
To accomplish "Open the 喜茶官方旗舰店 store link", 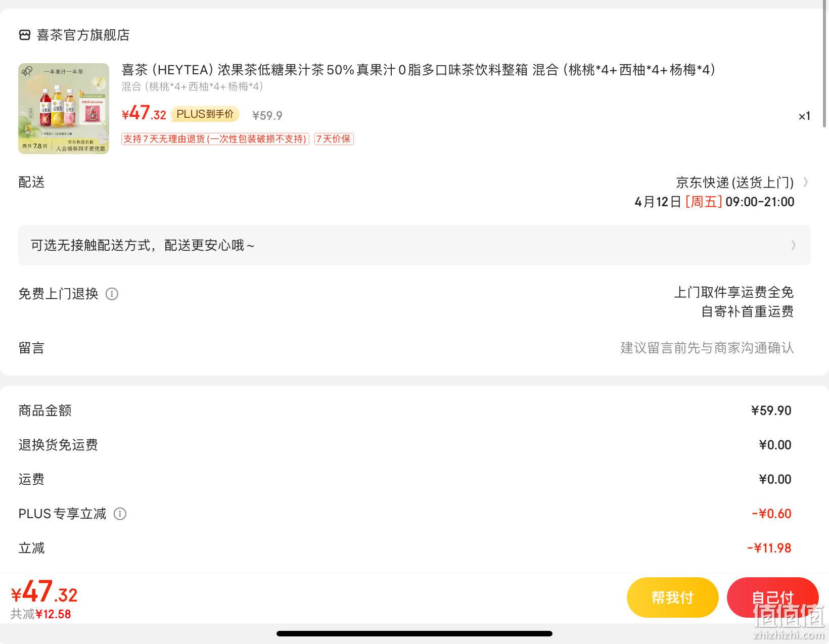I will (x=83, y=35).
